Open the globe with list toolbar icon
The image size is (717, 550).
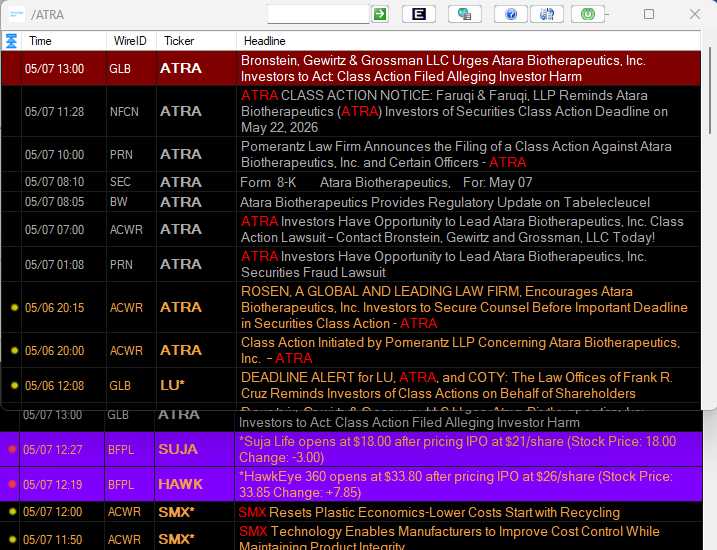click(x=465, y=14)
